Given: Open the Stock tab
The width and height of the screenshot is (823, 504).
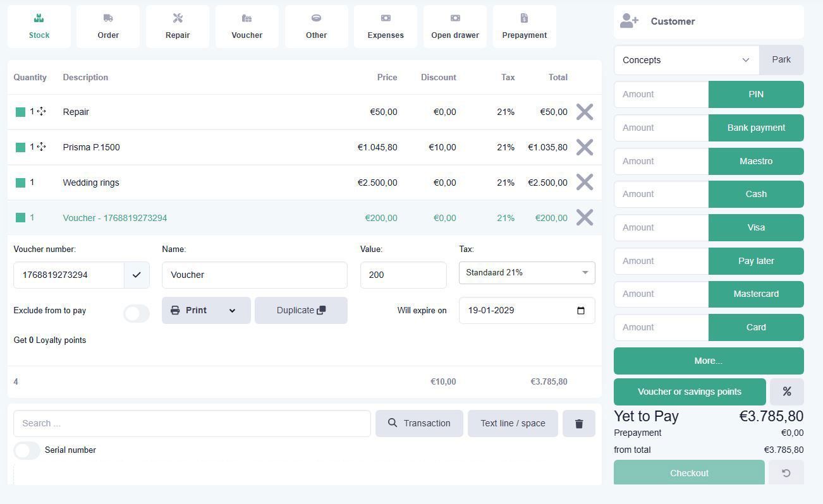Looking at the screenshot, I should pyautogui.click(x=39, y=27).
